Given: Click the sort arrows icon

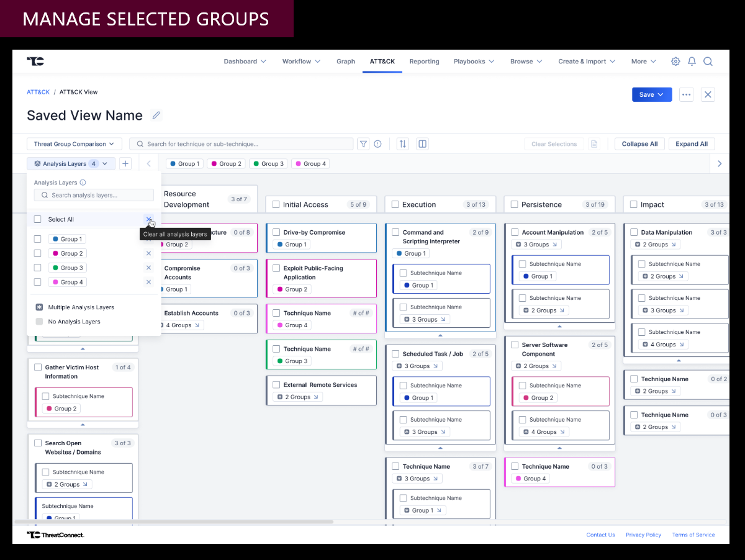Looking at the screenshot, I should [x=403, y=144].
